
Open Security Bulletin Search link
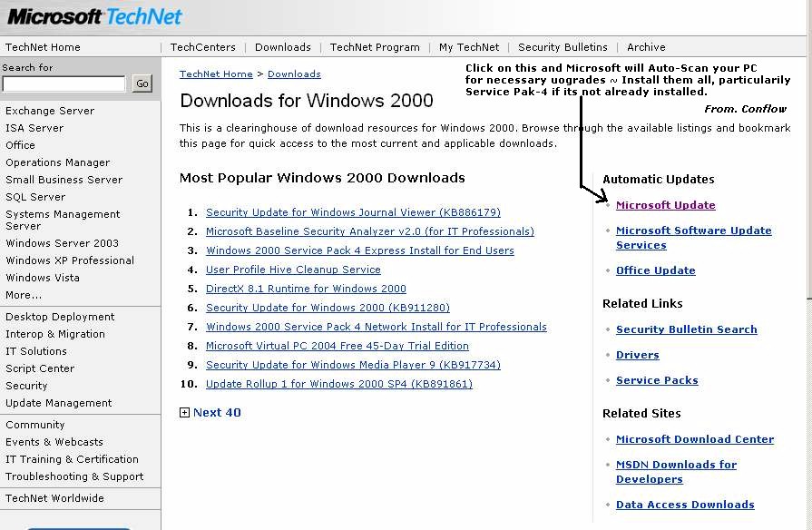click(x=686, y=329)
